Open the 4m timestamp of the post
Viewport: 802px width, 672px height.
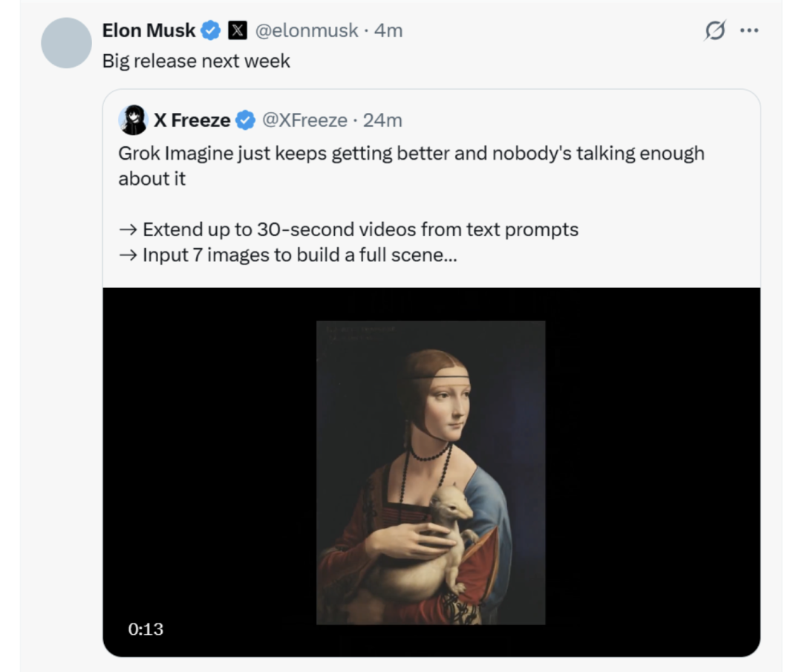click(x=388, y=30)
